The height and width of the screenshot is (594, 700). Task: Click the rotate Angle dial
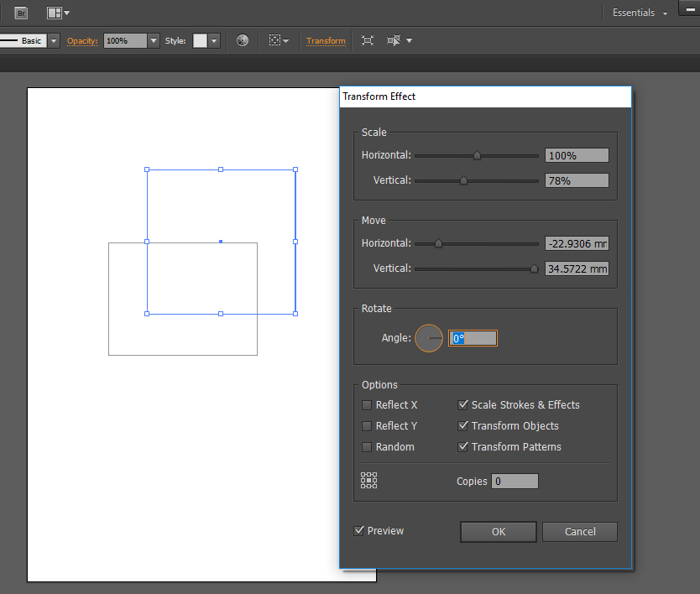pos(429,338)
